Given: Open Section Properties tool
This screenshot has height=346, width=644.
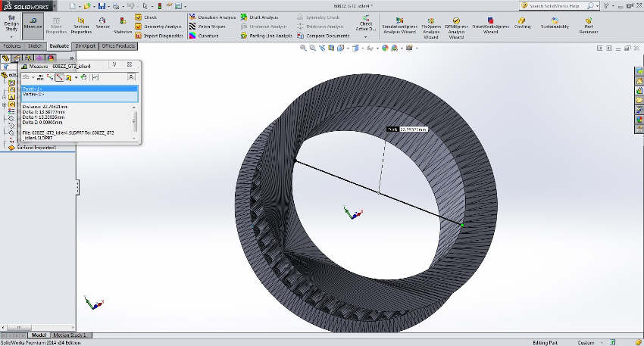Looking at the screenshot, I should pyautogui.click(x=81, y=26).
